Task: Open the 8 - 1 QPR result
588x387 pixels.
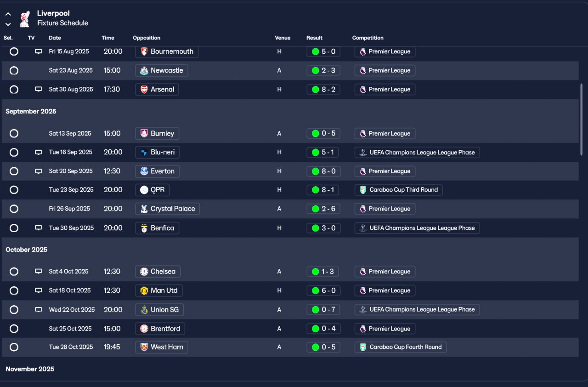Action: point(323,190)
